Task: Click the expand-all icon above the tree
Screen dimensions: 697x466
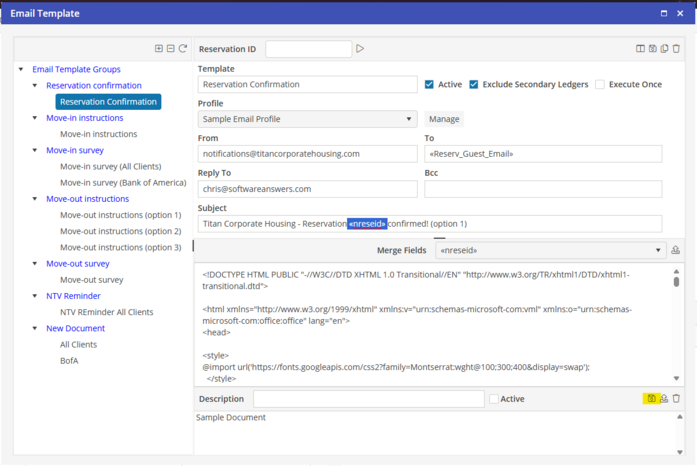Action: tap(158, 49)
